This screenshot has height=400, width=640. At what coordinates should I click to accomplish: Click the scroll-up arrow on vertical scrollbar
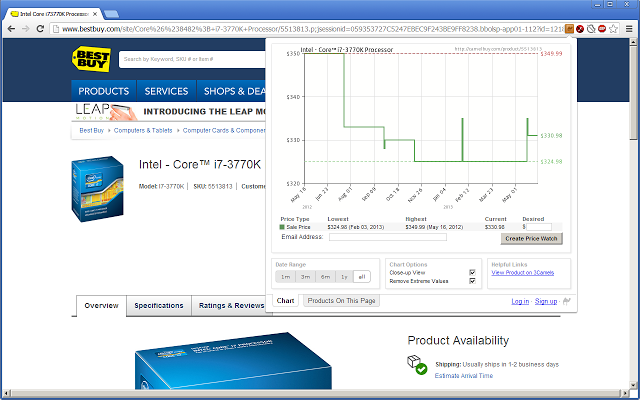tap(633, 42)
